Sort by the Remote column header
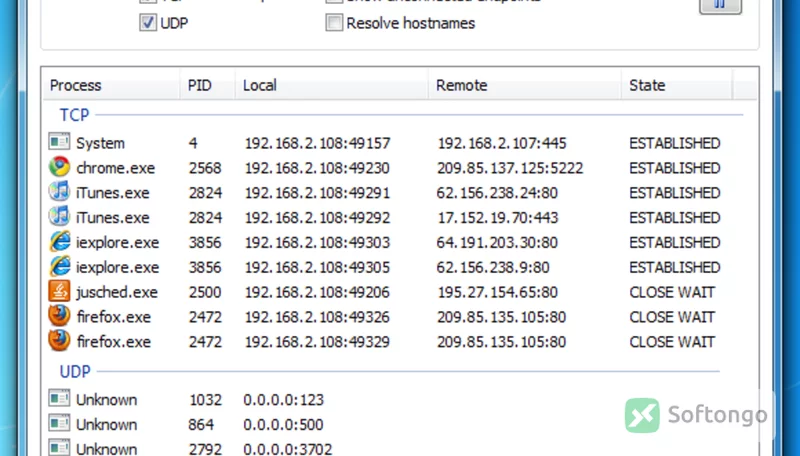Image resolution: width=800 pixels, height=456 pixels. [524, 85]
